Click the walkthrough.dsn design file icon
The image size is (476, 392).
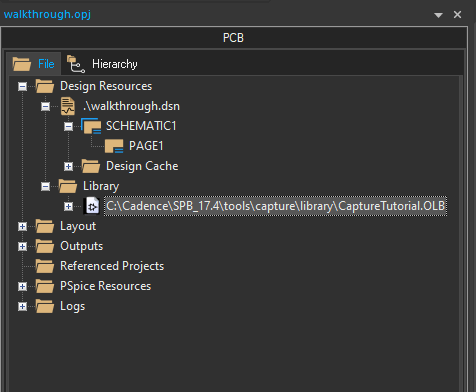(x=68, y=106)
